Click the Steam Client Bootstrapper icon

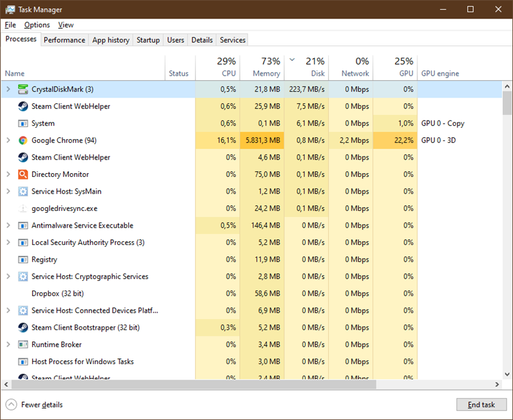(23, 327)
